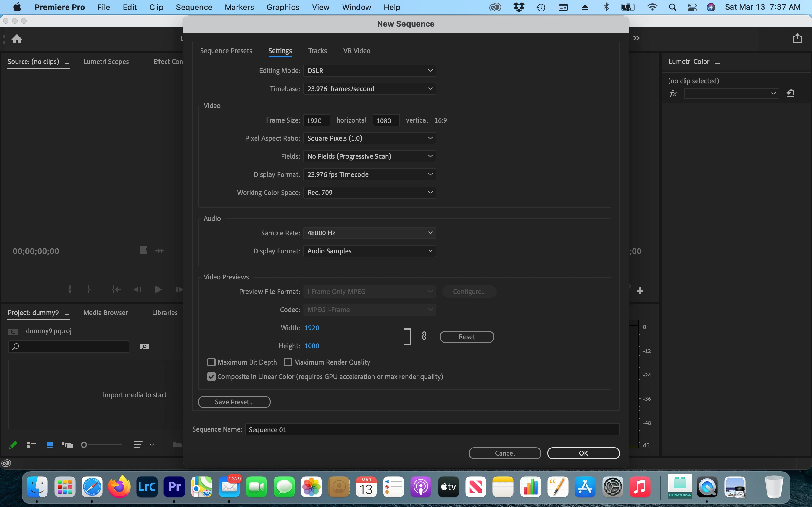
Task: Uncheck Composite in Linear Color
Action: pyautogui.click(x=211, y=377)
